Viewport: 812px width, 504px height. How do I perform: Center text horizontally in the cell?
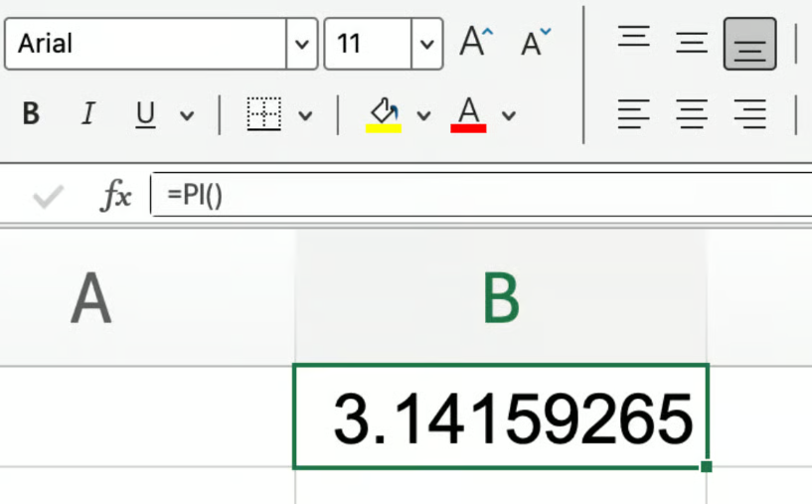pos(692,115)
